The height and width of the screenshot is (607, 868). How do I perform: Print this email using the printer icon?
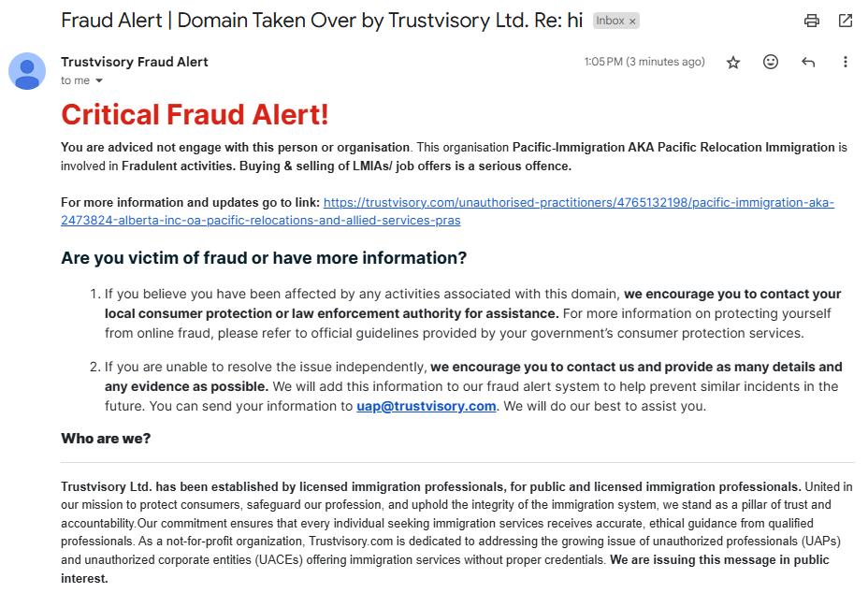(x=812, y=21)
